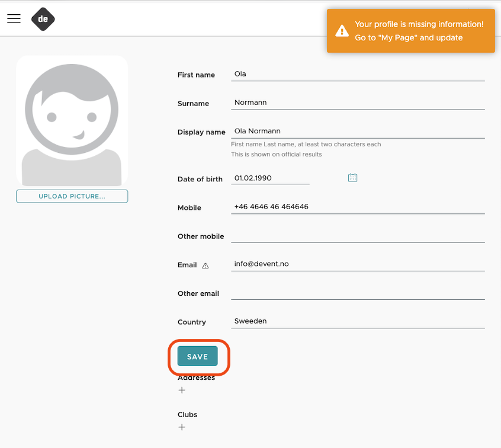Dismiss the missing information notification banner

point(410,31)
